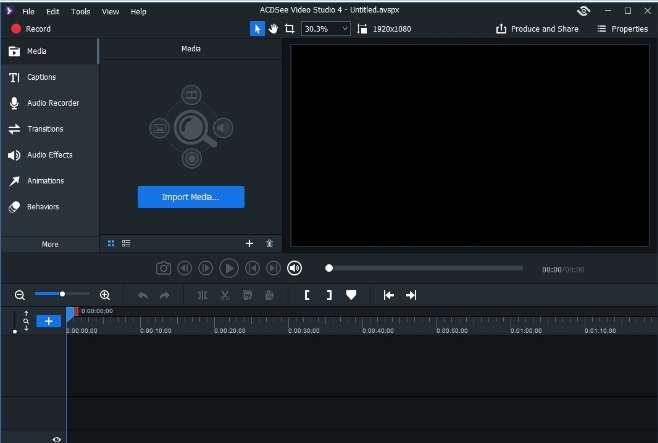Expand the More sidebar options
This screenshot has height=443, width=658.
click(x=50, y=244)
